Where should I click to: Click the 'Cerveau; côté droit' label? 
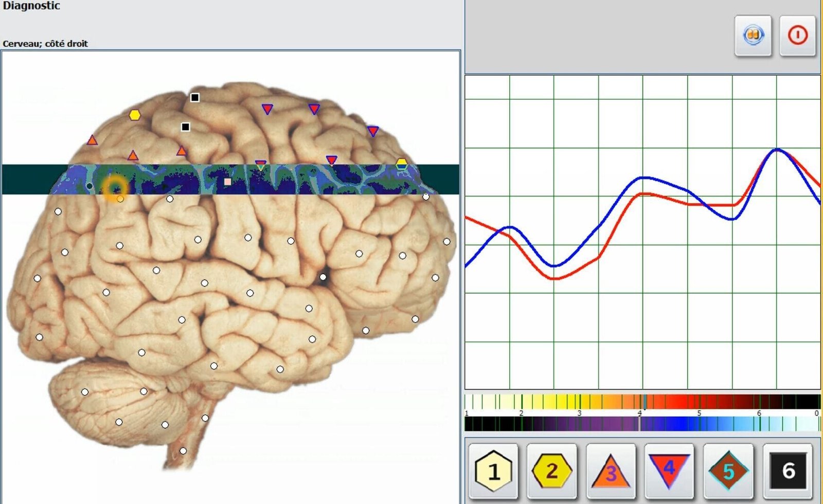tap(45, 44)
